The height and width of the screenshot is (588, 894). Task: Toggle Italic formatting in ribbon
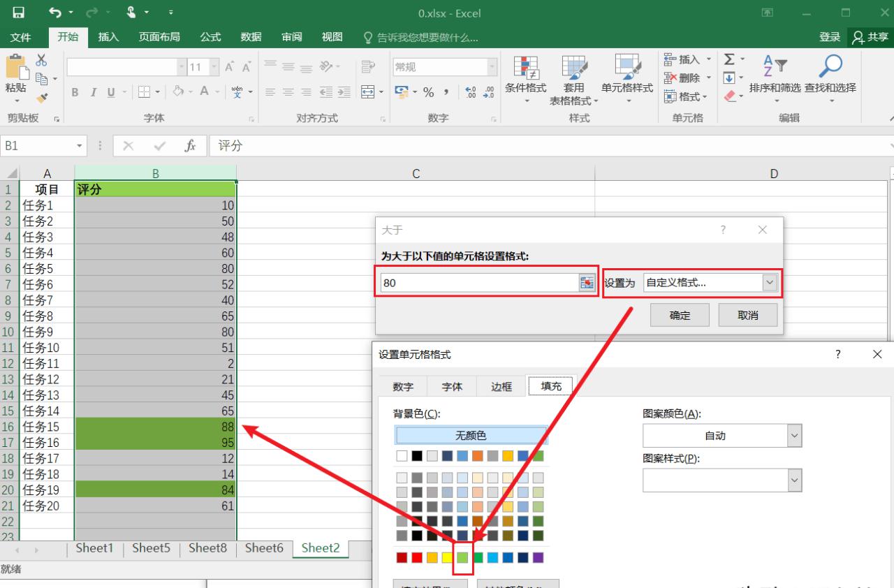pyautogui.click(x=93, y=92)
